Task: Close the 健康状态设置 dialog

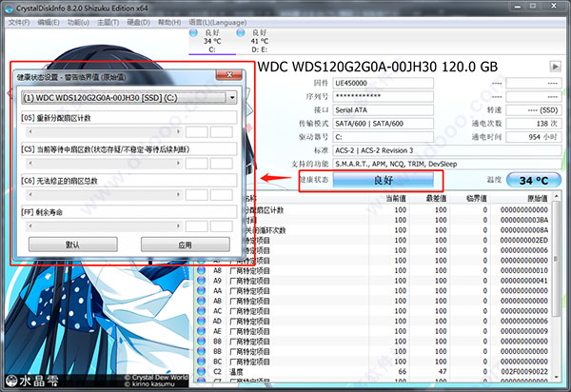Action: (x=229, y=75)
